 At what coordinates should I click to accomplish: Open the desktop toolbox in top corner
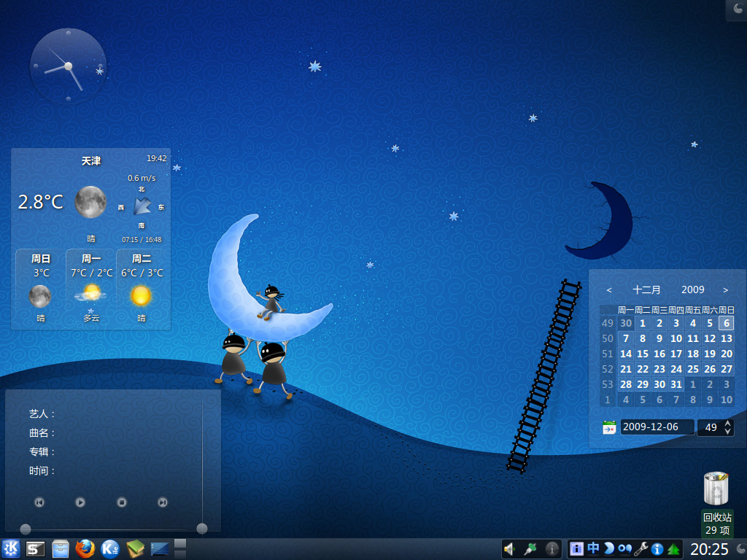click(737, 9)
